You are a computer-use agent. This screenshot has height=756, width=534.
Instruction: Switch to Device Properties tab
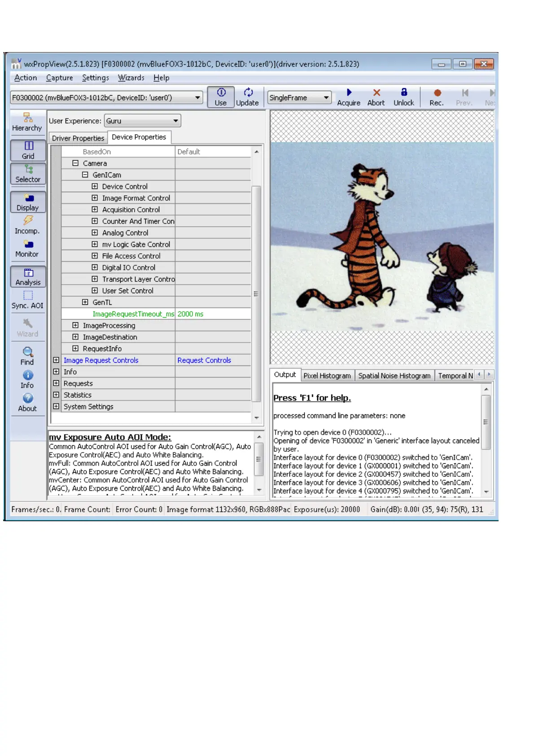click(139, 137)
